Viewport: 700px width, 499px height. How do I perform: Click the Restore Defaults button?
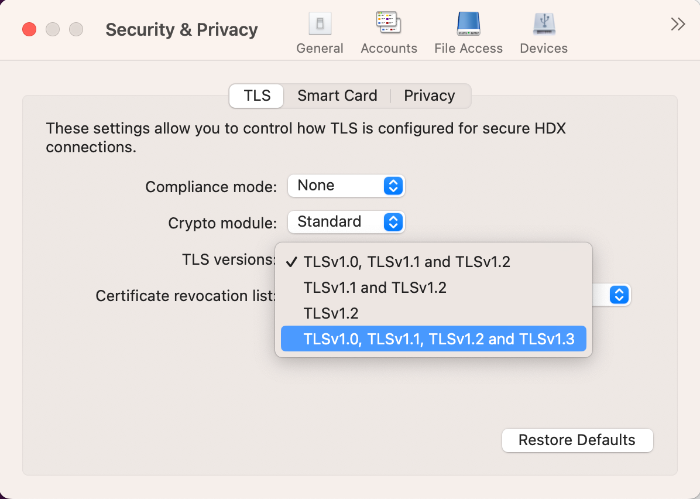point(577,440)
